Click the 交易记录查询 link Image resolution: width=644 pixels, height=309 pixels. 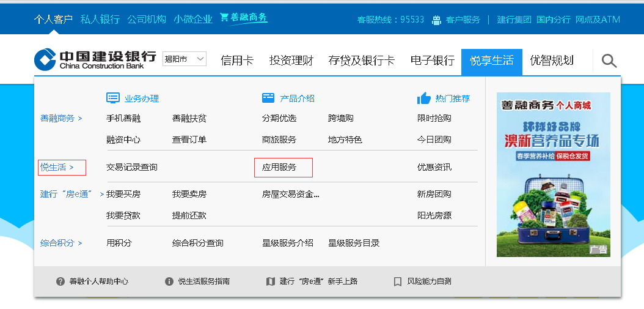(132, 167)
